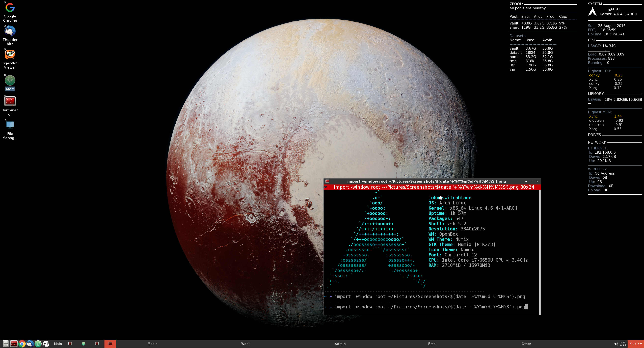
Task: Select the Terminator desktop icon
Action: (x=10, y=106)
